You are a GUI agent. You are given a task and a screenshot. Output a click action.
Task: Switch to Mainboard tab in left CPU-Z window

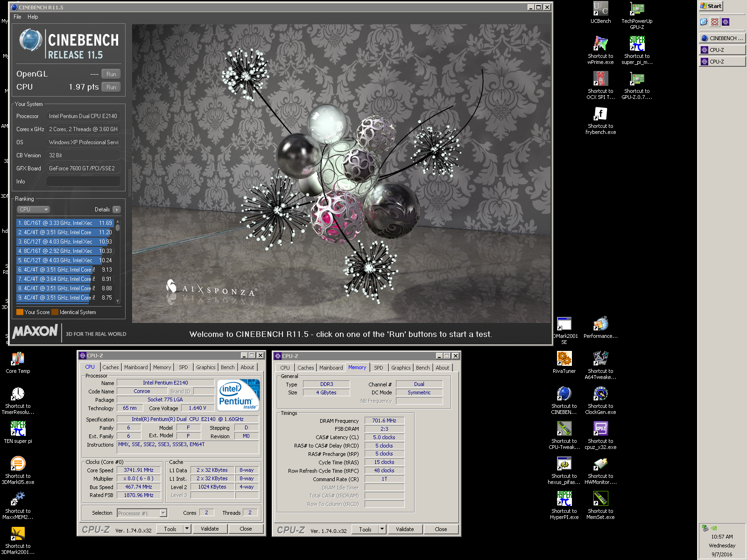[136, 367]
